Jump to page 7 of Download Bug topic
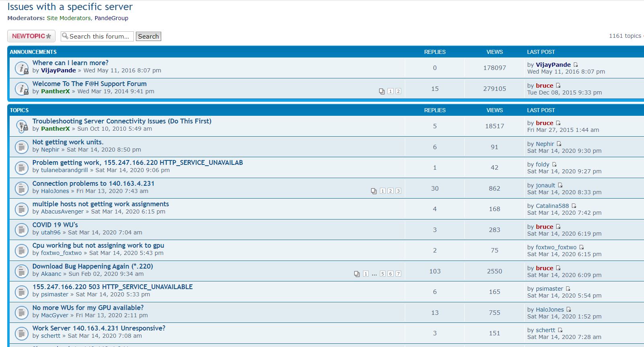The height and width of the screenshot is (347, 644). (398, 274)
